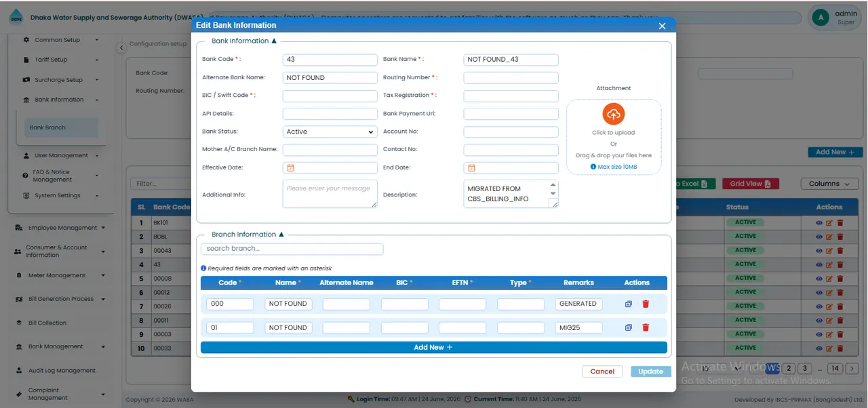Focus the BIC / Swift Code field
Viewport: 868px width, 408px height.
pos(330,96)
